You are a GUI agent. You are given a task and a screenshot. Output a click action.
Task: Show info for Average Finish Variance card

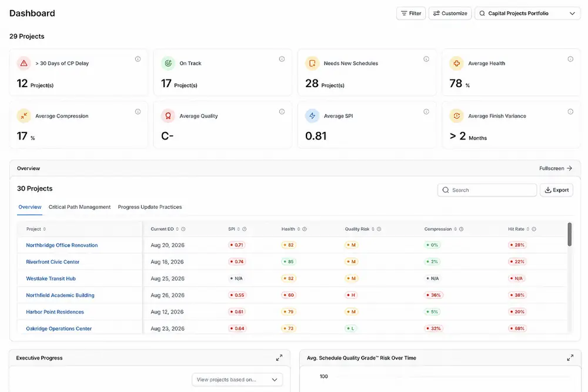pos(570,111)
